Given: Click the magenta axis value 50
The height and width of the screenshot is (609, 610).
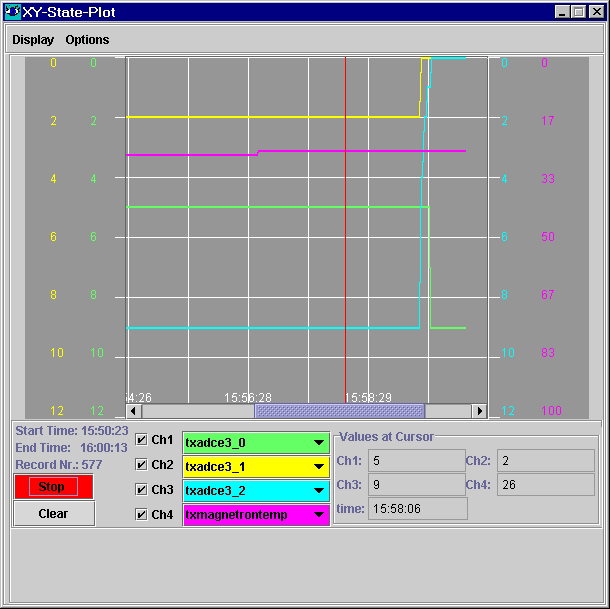Looking at the screenshot, I should click(x=548, y=237).
